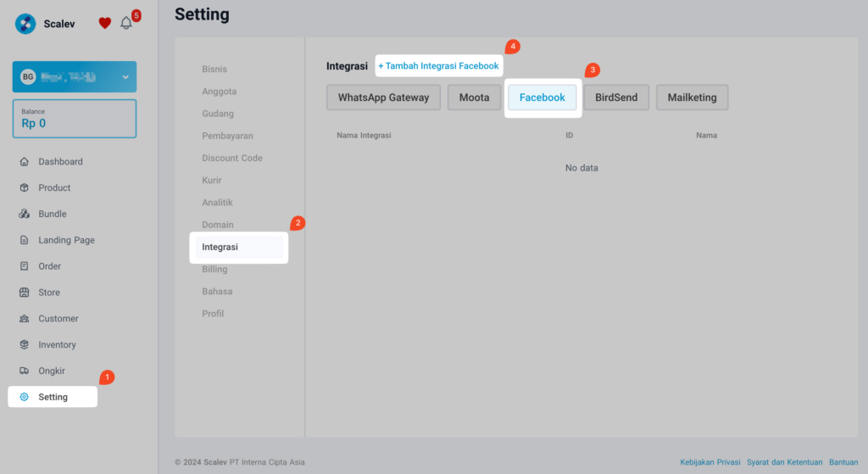
Task: Open Pembayaran settings section
Action: click(x=227, y=136)
